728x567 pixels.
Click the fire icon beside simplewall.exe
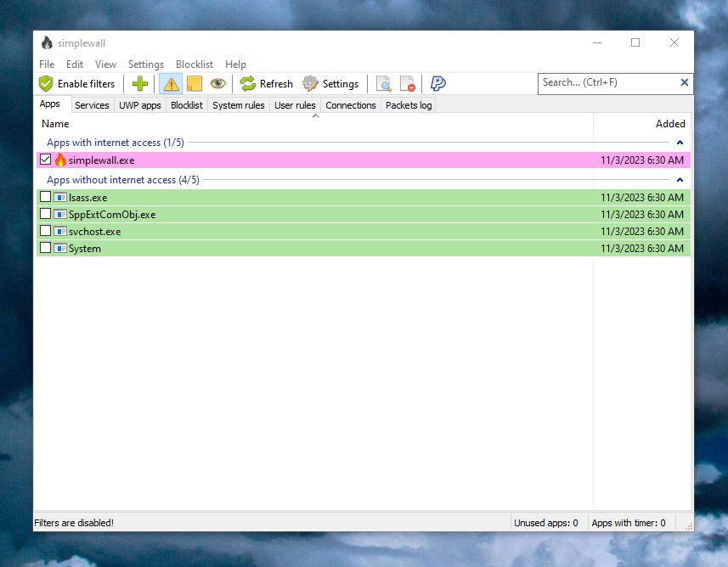point(60,160)
